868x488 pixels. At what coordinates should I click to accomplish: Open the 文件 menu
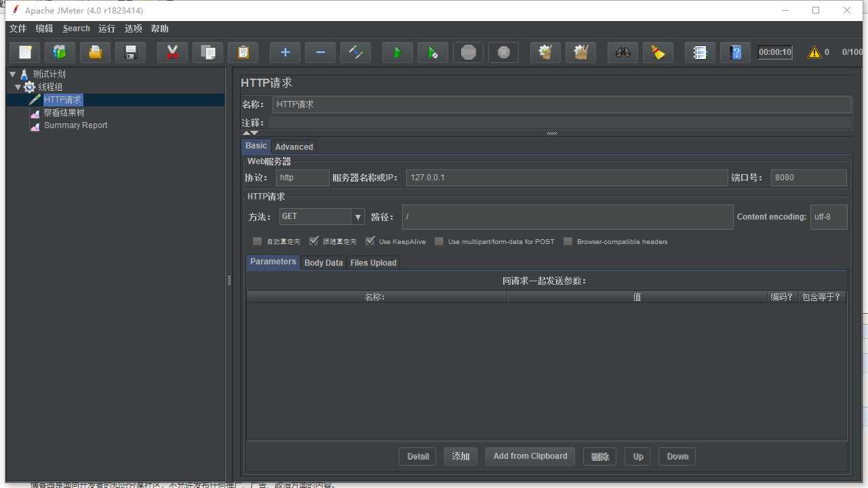click(18, 28)
